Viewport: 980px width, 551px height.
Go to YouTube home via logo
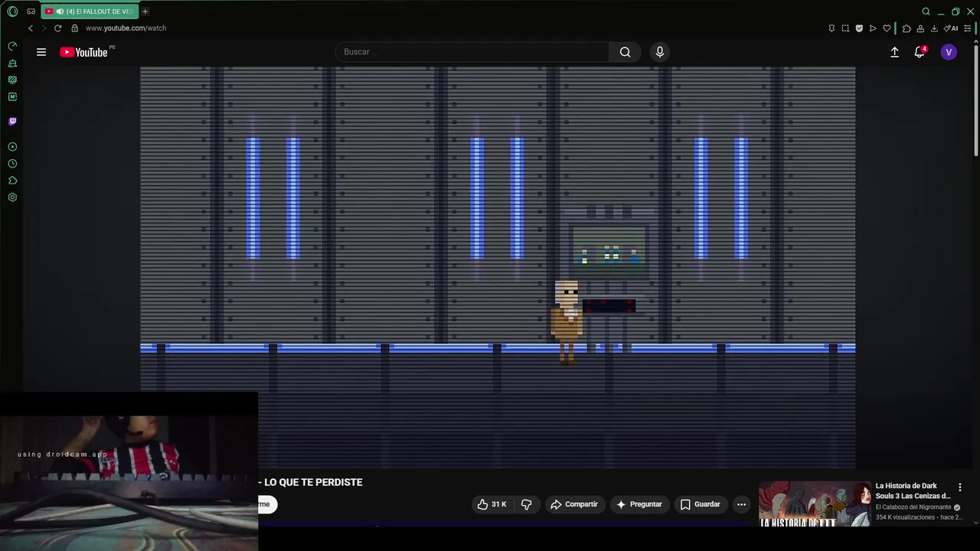(x=83, y=52)
